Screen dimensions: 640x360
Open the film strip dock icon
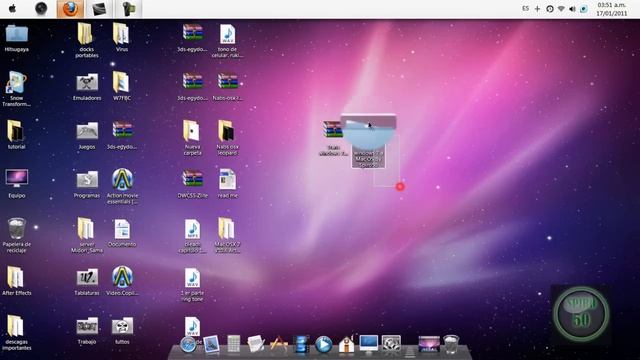click(301, 344)
